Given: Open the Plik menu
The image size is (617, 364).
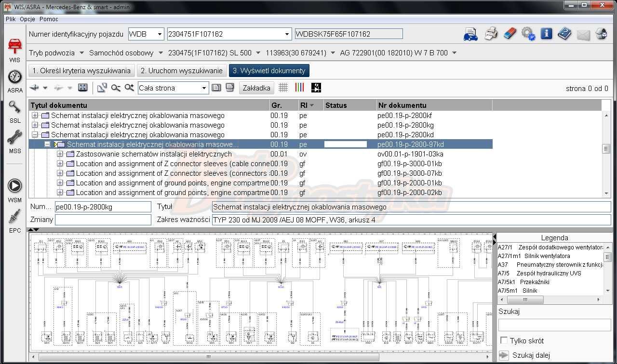Looking at the screenshot, I should pos(10,19).
